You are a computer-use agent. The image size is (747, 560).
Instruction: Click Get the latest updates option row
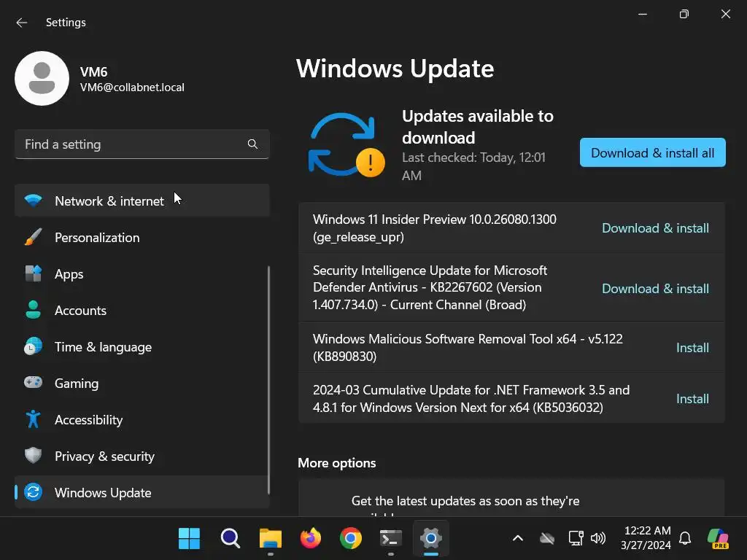[511, 497]
